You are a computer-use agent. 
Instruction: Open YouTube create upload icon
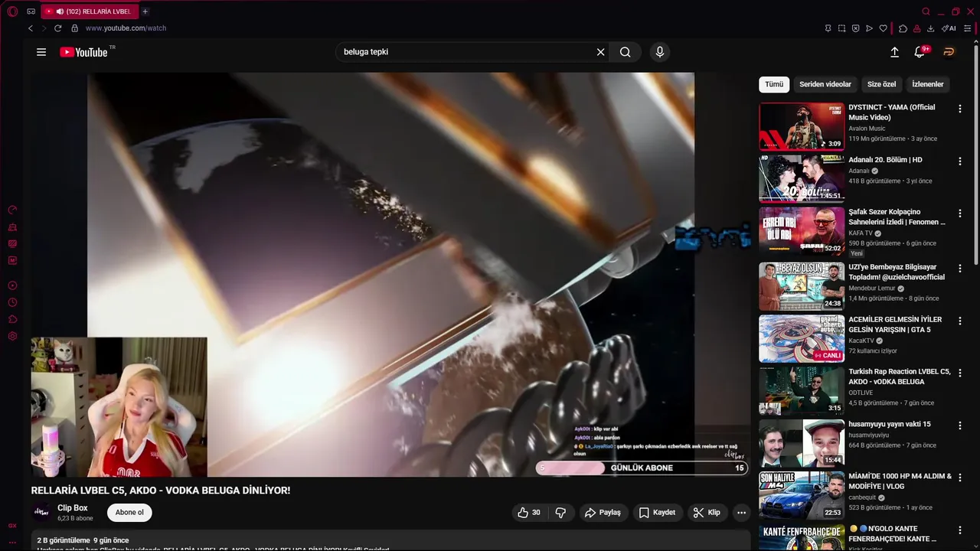894,52
